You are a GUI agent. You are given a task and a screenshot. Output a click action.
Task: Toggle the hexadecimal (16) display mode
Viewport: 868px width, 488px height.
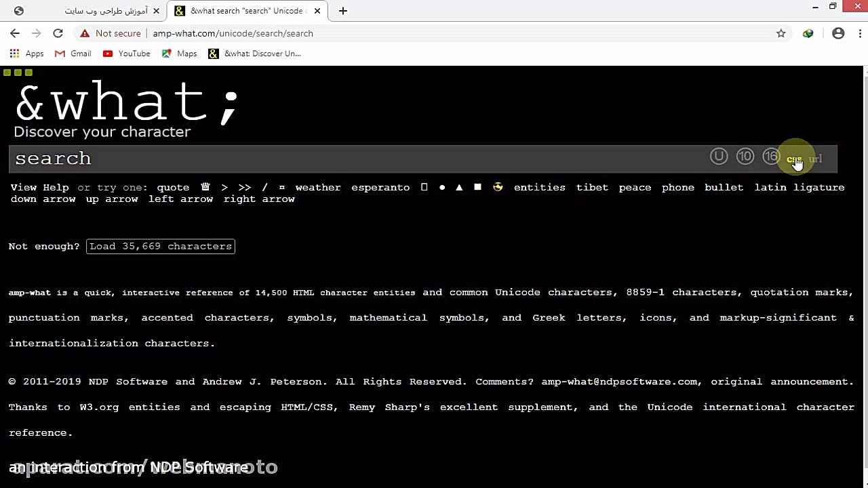click(771, 157)
